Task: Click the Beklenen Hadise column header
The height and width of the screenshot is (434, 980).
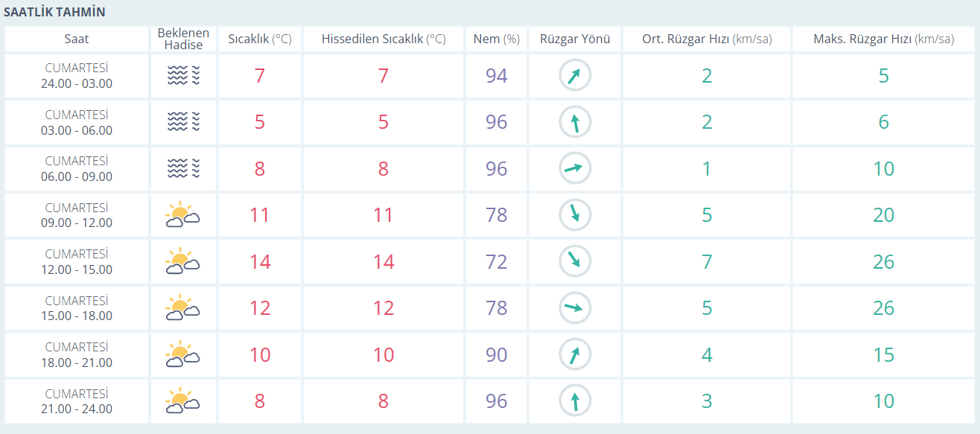Action: (x=183, y=39)
